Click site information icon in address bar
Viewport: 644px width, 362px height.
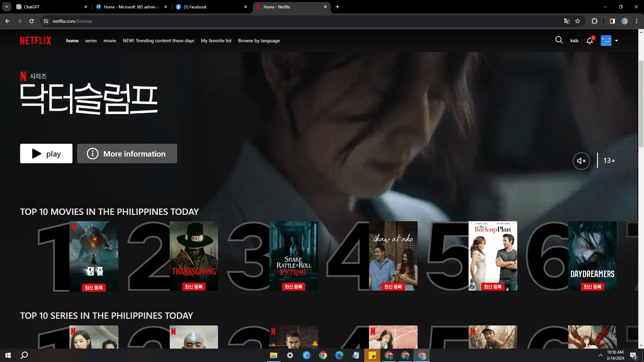[46, 21]
